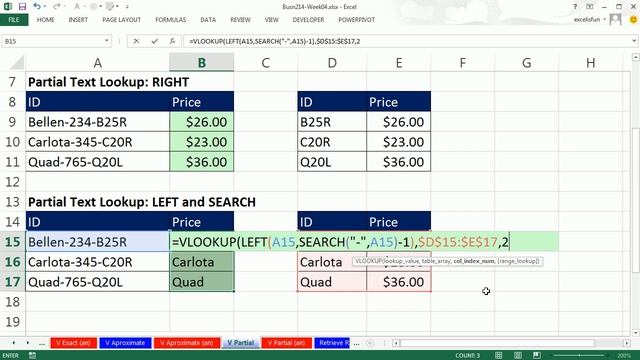640x360 pixels.
Task: Click the Name Box showing B15
Action: [x=52, y=41]
